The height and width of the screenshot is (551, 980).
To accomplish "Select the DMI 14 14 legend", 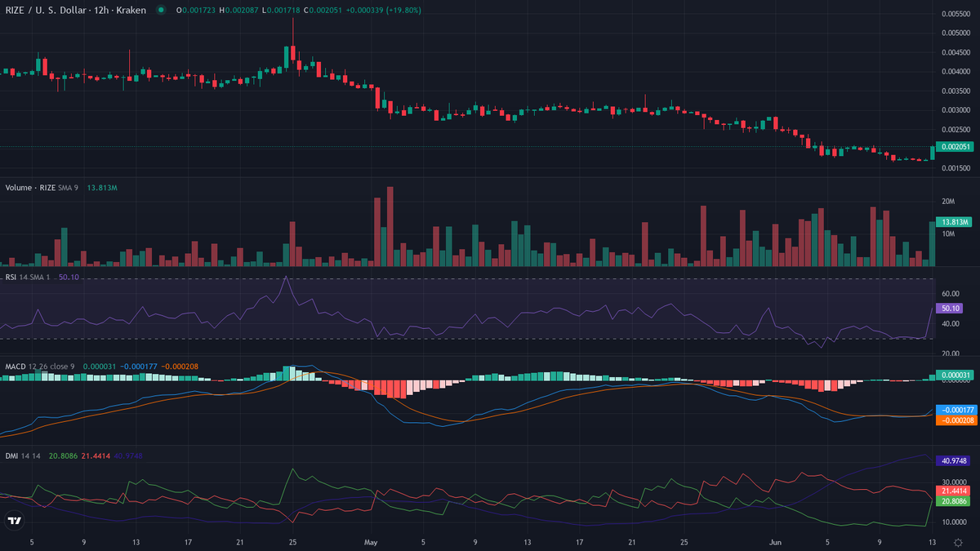I will click(x=24, y=455).
